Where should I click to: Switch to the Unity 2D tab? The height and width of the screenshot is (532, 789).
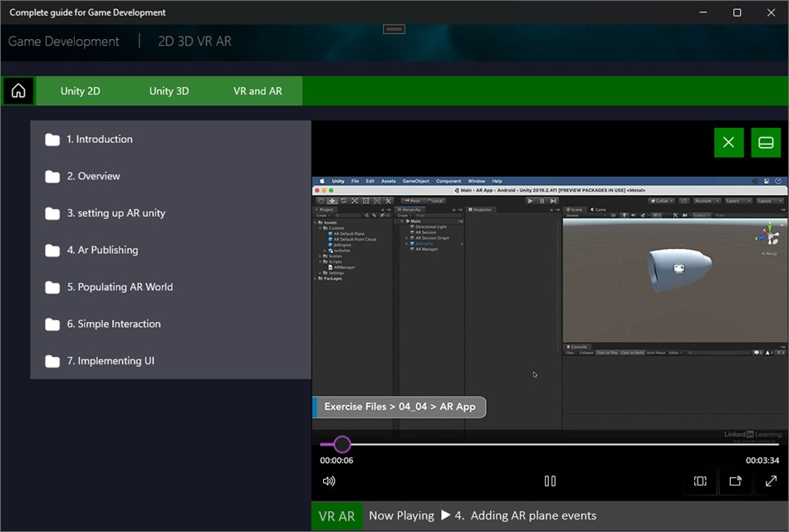(x=81, y=91)
